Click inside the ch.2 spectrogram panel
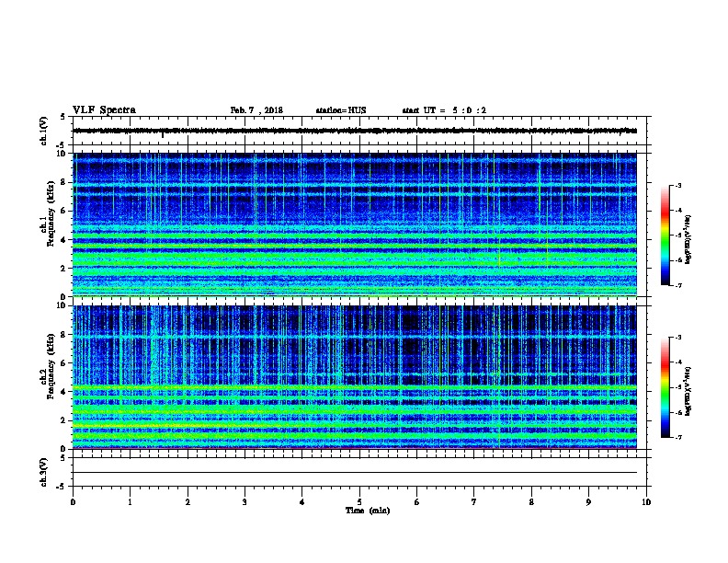Viewport: 728px width, 563px height. point(355,377)
